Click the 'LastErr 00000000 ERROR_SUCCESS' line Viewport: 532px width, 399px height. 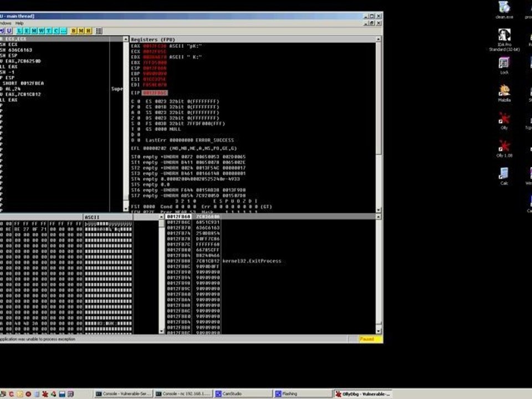coord(190,140)
